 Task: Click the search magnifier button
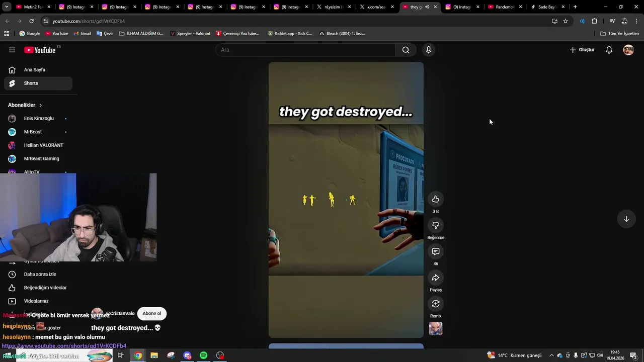(x=406, y=50)
